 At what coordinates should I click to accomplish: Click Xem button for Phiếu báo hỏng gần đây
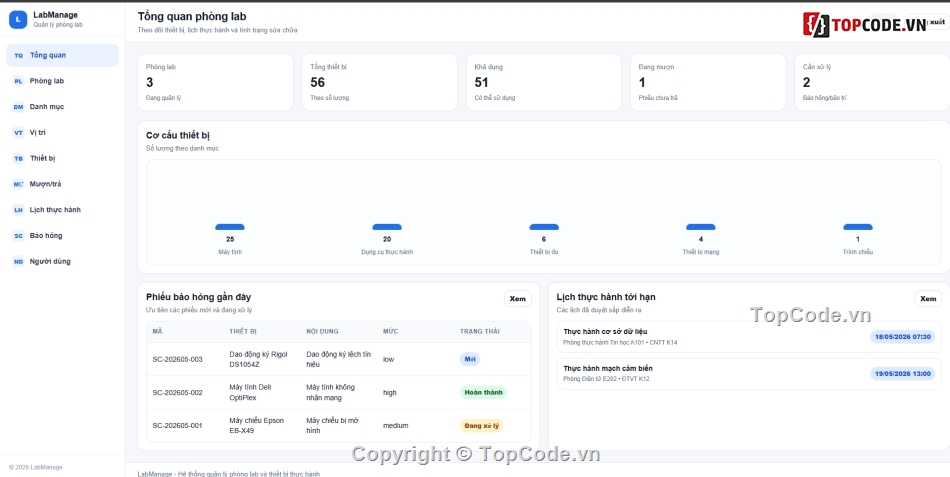[x=517, y=299]
